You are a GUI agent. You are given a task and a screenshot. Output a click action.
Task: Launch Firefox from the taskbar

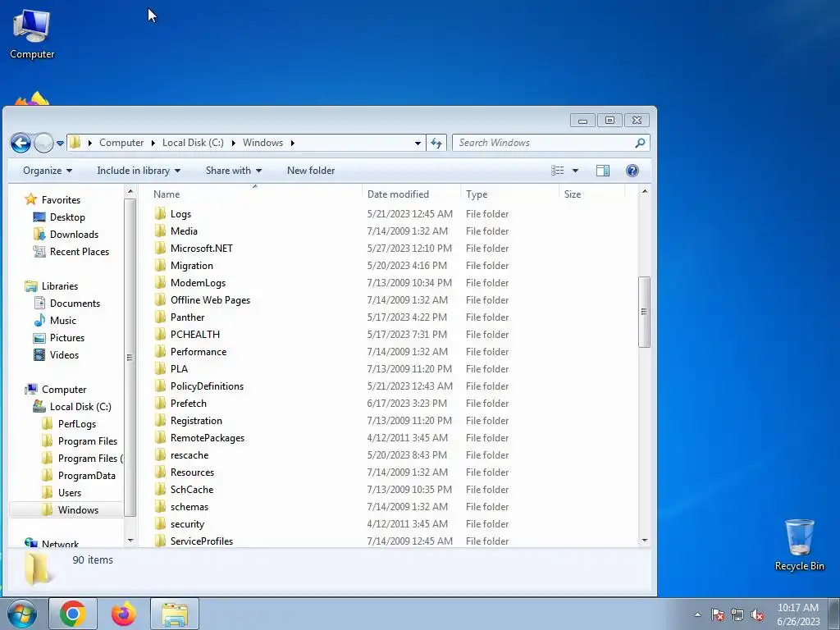point(124,614)
